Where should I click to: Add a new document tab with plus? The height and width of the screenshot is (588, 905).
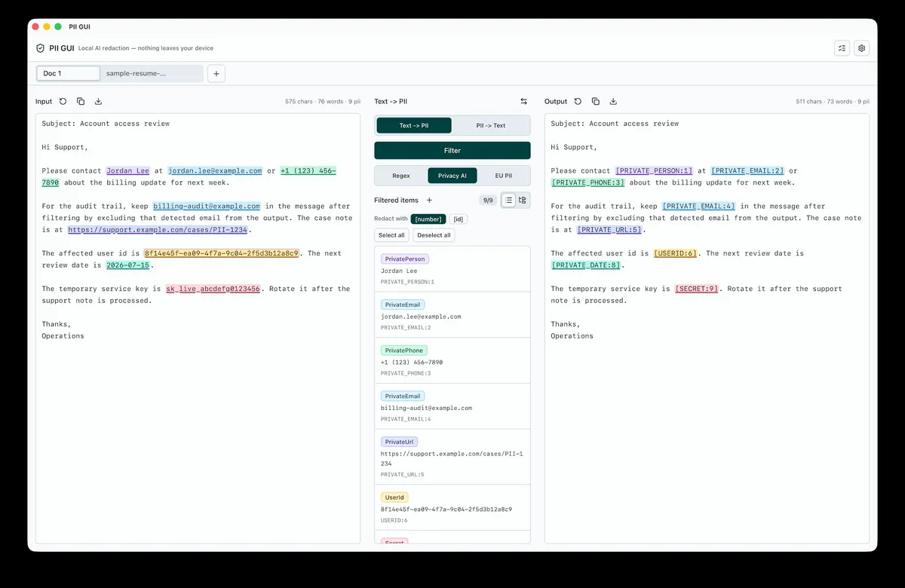(216, 73)
